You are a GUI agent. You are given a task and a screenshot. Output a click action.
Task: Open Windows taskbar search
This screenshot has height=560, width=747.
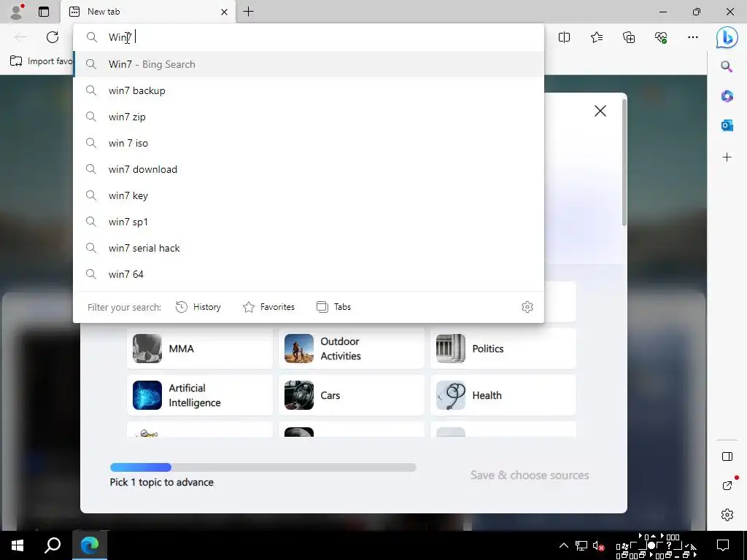coord(53,545)
